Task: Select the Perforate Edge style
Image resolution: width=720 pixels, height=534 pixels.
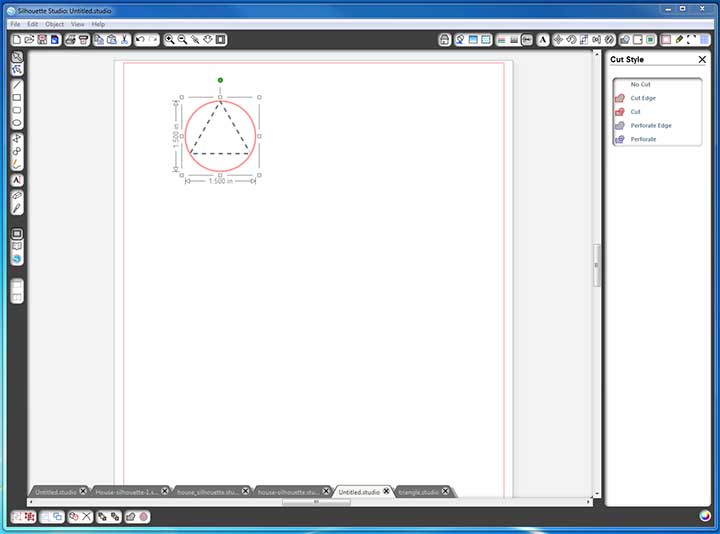Action: (657, 125)
